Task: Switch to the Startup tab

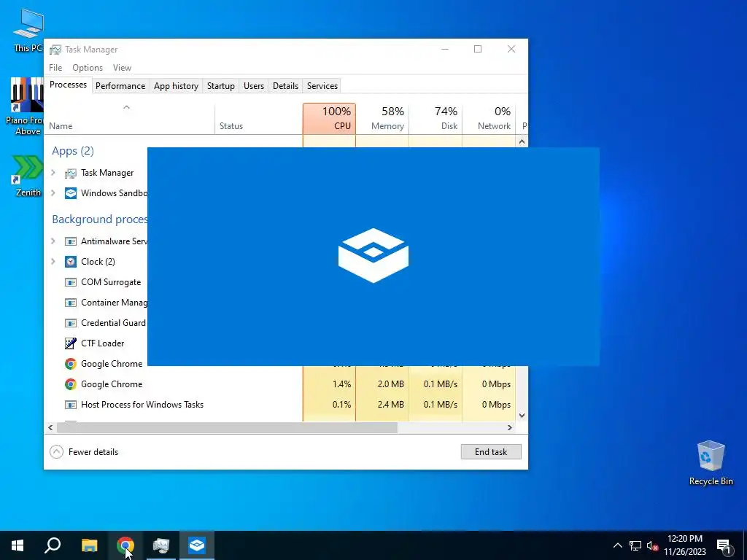Action: coord(220,86)
